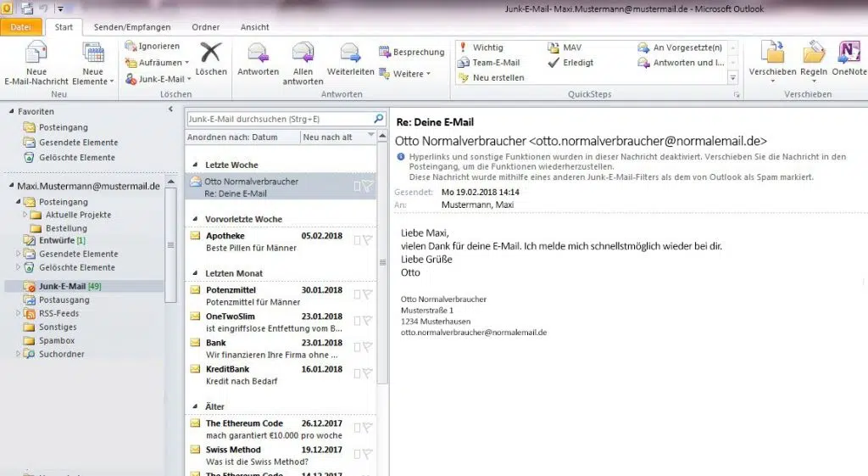The height and width of the screenshot is (476, 868).
Task: Click the message list scrollbar
Action: (x=382, y=262)
